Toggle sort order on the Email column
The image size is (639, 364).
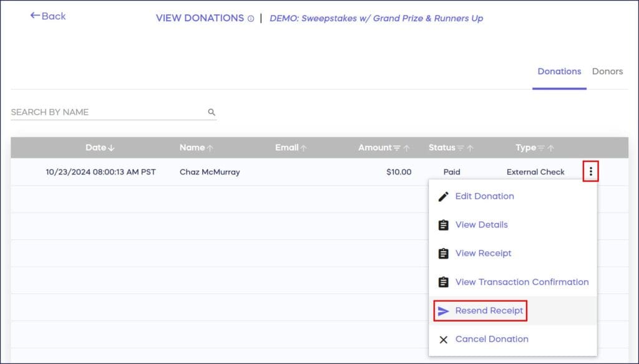(x=303, y=148)
